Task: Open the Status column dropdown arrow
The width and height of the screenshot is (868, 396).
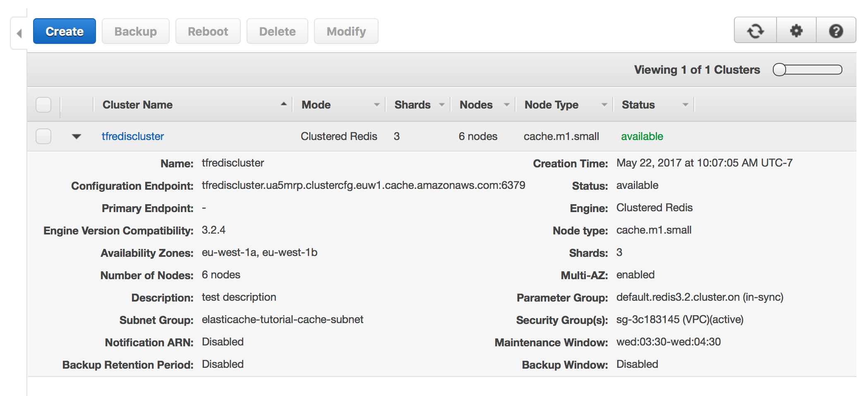Action: [x=686, y=105]
